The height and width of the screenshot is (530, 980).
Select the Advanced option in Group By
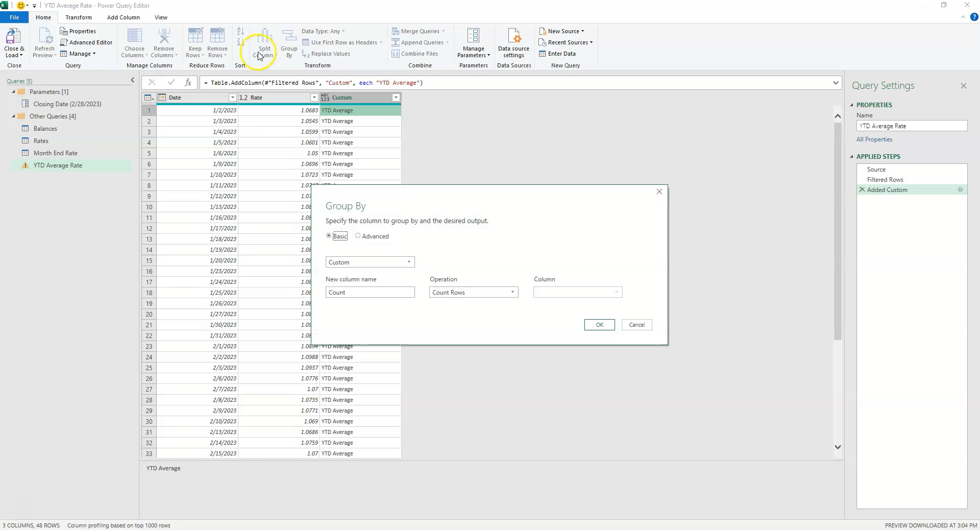[x=359, y=236]
